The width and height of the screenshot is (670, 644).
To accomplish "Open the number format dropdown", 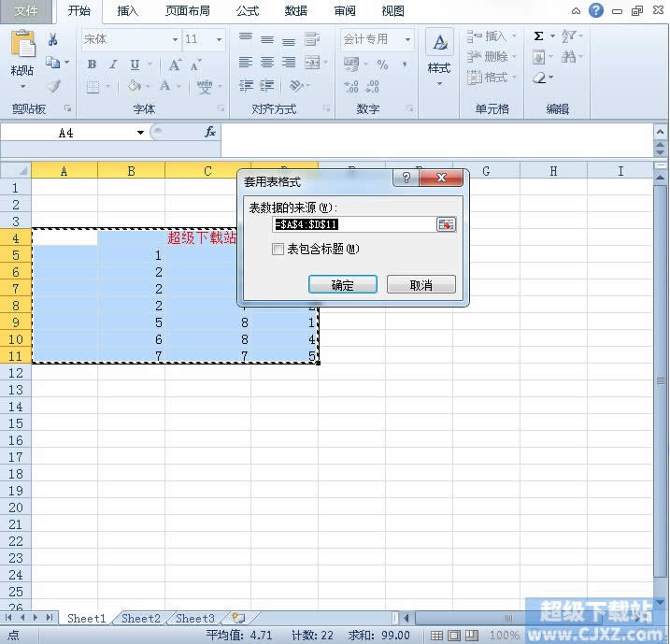I will (x=408, y=40).
